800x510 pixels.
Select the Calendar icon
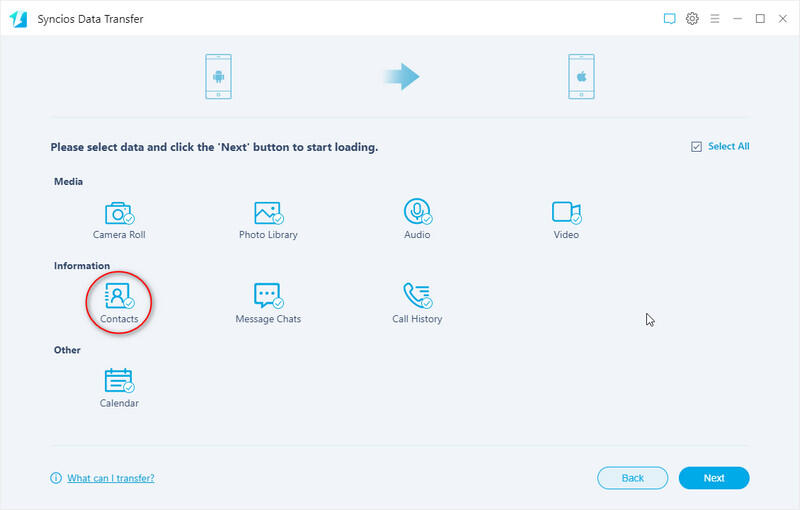coord(118,381)
